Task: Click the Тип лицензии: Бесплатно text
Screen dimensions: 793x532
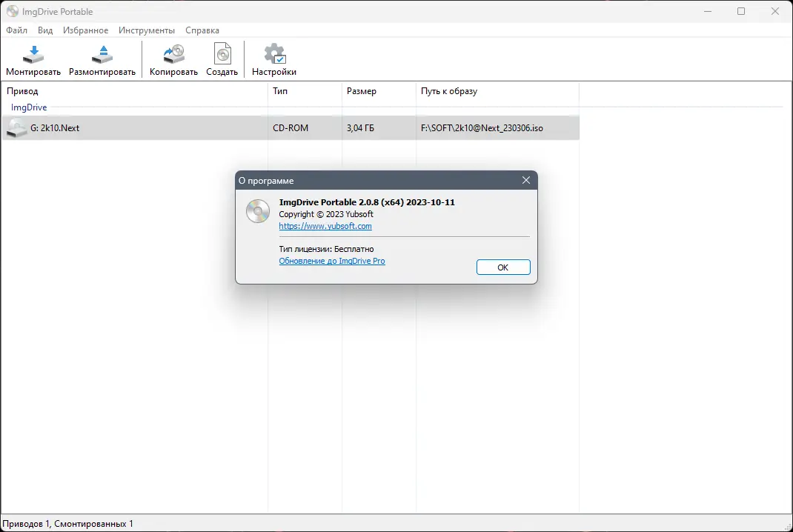Action: [326, 249]
